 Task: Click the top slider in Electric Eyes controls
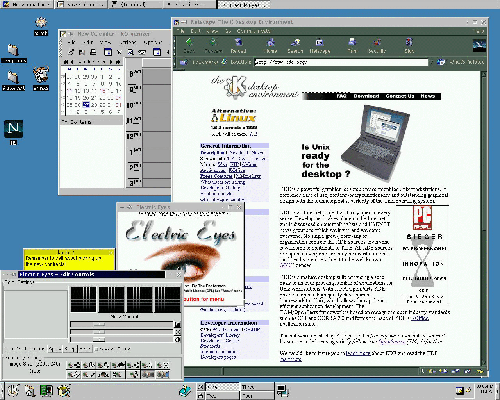coord(122,324)
